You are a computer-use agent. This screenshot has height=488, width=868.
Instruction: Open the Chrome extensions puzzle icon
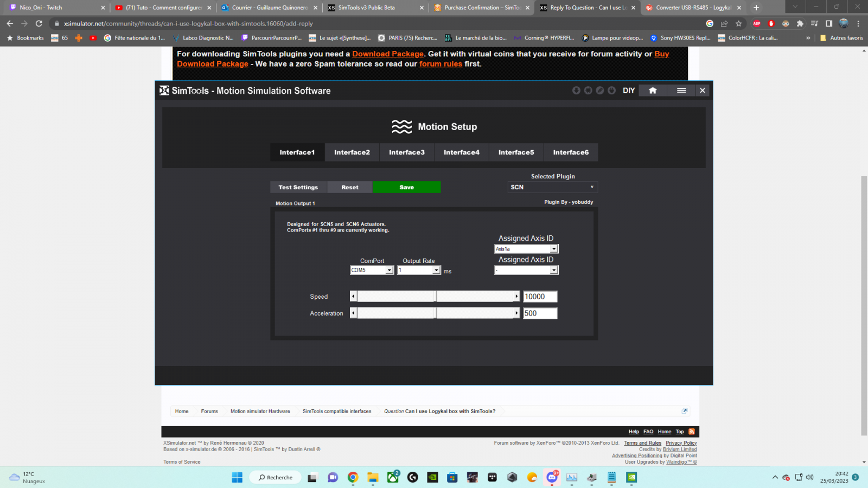(800, 23)
